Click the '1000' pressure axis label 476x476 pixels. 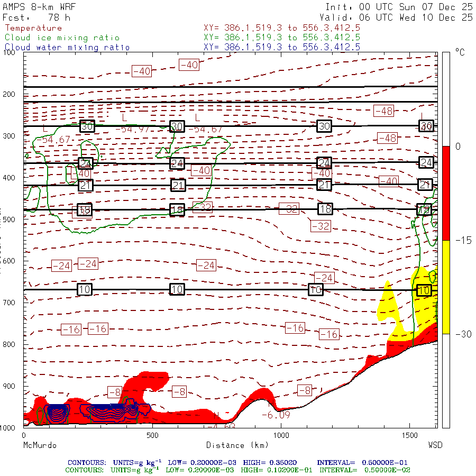[x=7, y=428]
